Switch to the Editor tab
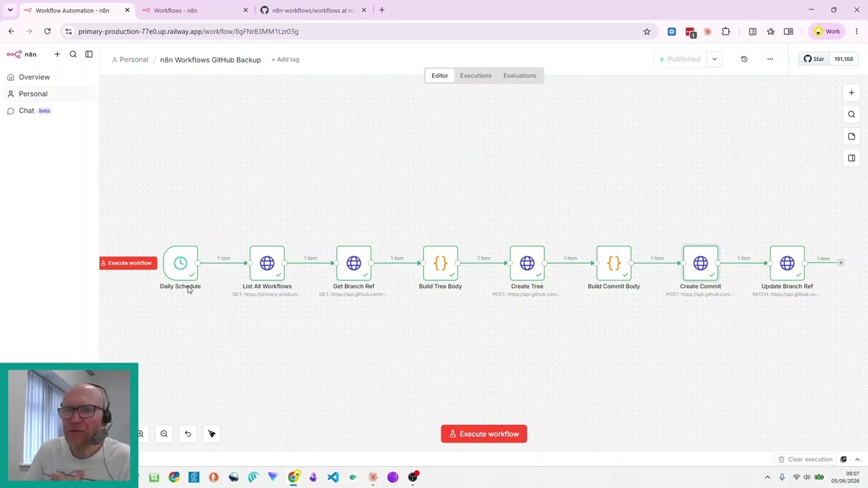 click(439, 76)
